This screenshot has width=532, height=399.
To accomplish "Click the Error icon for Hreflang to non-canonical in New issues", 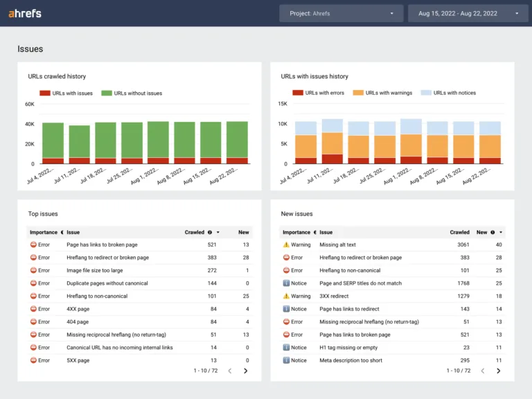I will 286,270.
